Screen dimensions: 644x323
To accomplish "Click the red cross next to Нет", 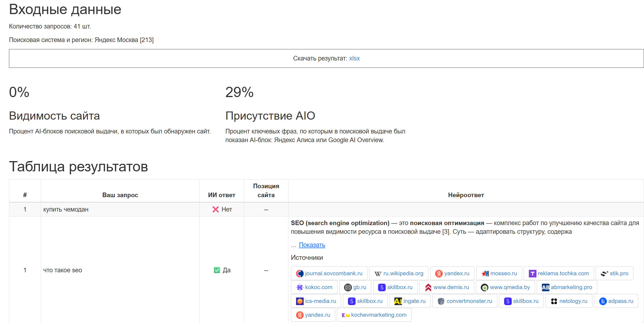I will click(215, 209).
